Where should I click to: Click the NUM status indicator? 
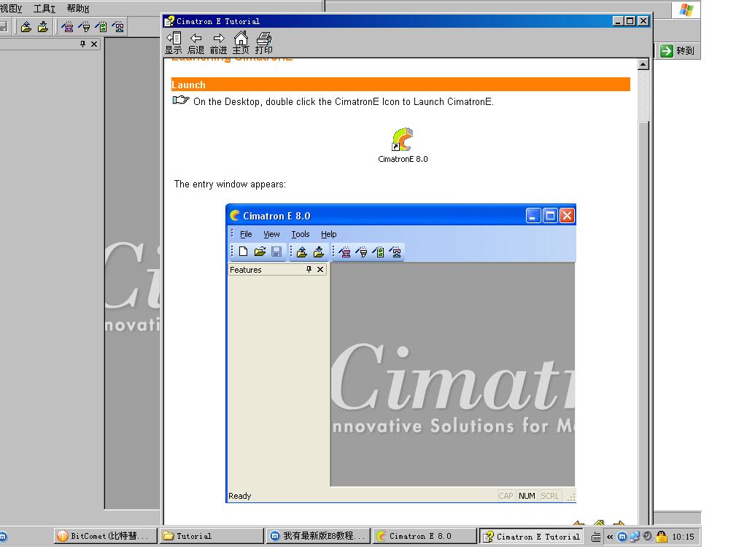(527, 496)
